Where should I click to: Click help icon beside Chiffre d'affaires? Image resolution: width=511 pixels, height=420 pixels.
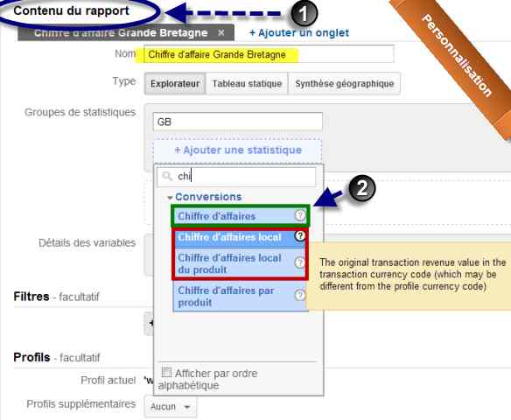click(300, 215)
